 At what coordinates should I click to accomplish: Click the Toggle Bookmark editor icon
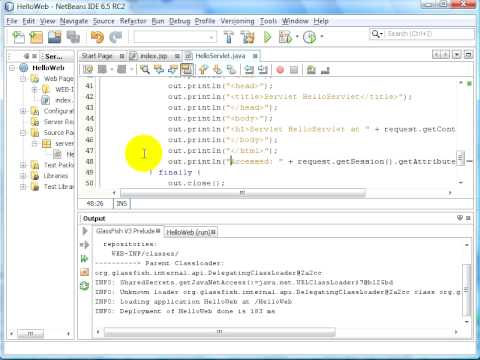point(231,69)
